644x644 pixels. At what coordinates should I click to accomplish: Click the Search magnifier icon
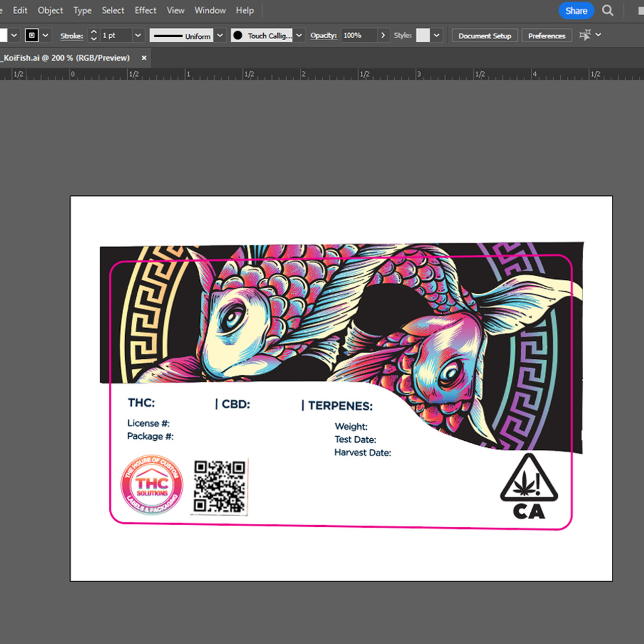608,11
